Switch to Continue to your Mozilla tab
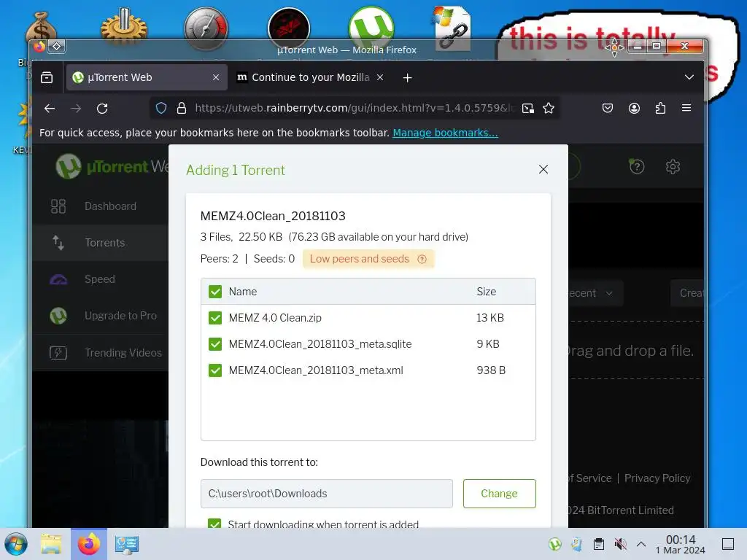This screenshot has width=747, height=560. 309,77
